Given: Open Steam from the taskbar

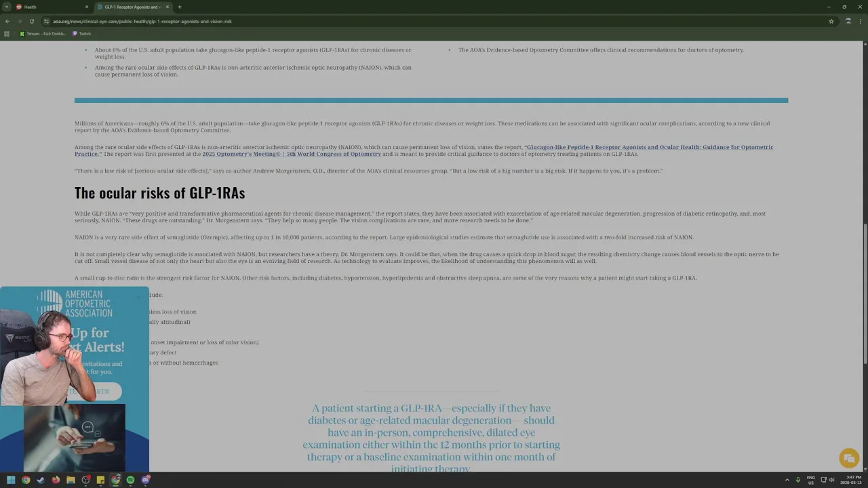Looking at the screenshot, I should point(41,480).
